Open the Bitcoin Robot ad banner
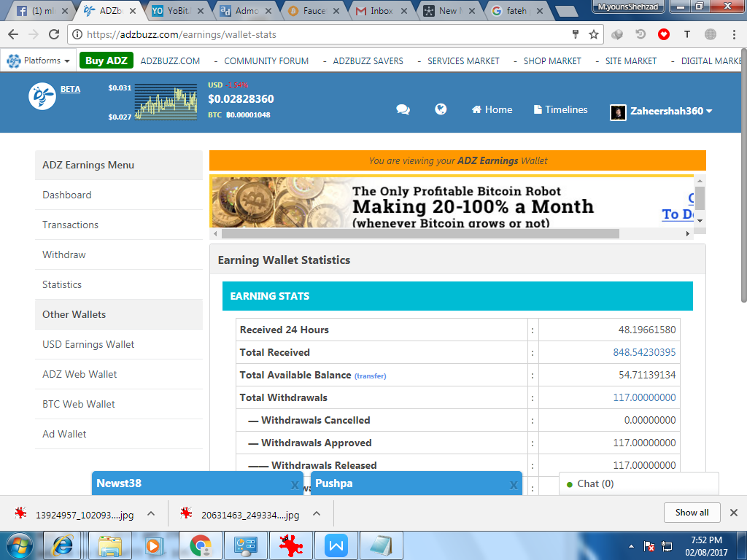The height and width of the screenshot is (560, 747). [451, 203]
